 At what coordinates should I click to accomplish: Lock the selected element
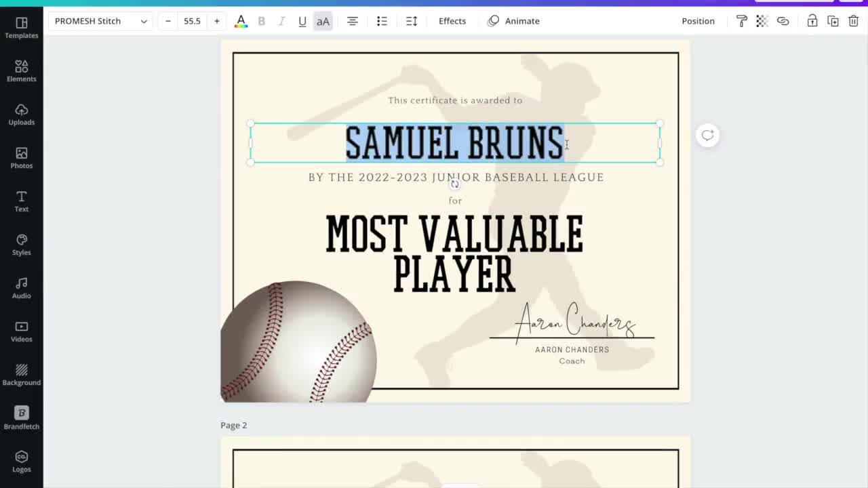pyautogui.click(x=812, y=21)
